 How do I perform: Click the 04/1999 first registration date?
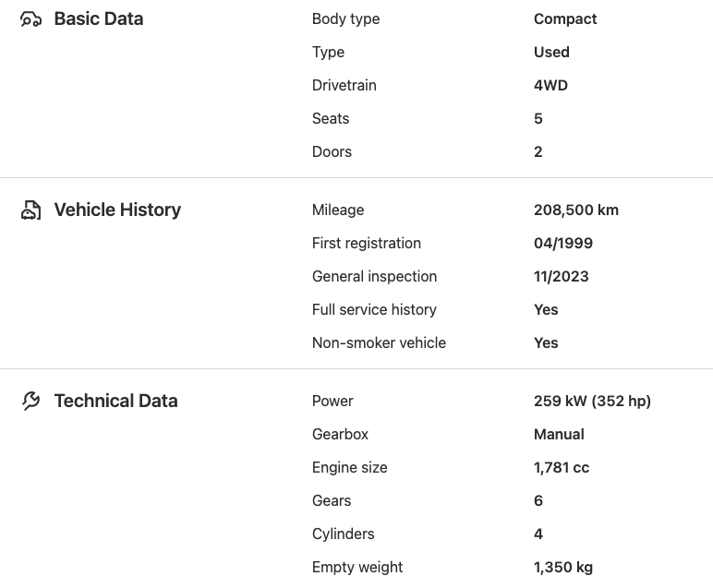tap(563, 244)
